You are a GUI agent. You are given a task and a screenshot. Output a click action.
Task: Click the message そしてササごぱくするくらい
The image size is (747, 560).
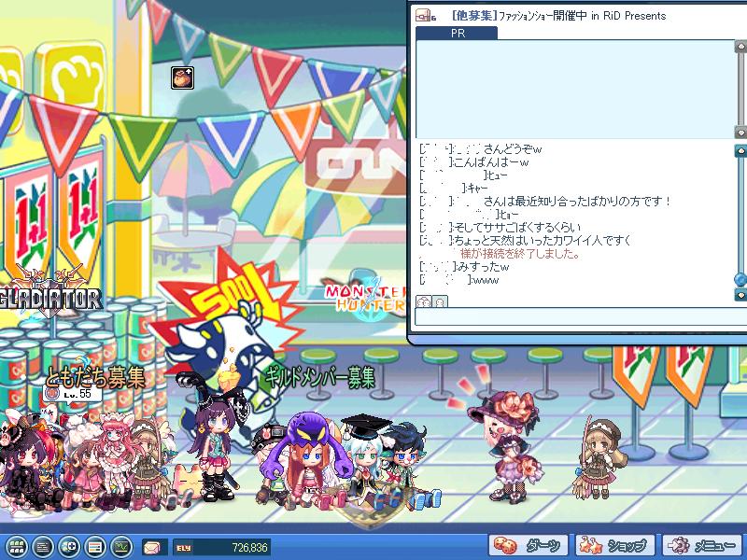(518, 227)
